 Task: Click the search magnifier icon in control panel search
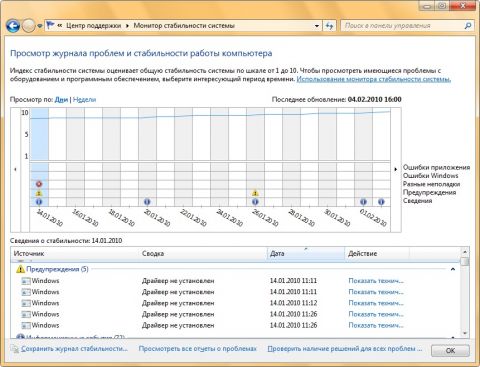click(x=468, y=26)
